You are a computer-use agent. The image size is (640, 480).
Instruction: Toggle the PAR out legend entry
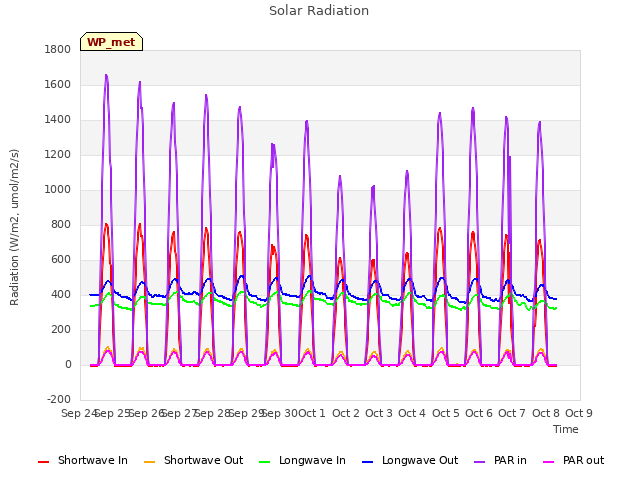(x=573, y=461)
